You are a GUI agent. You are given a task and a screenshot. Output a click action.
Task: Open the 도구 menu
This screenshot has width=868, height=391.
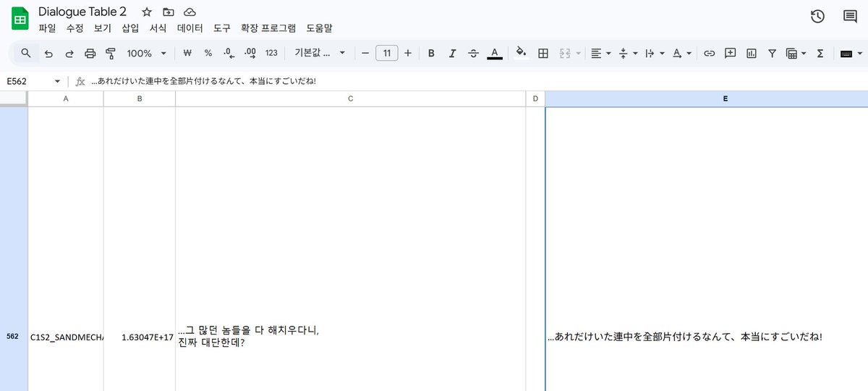pos(222,29)
